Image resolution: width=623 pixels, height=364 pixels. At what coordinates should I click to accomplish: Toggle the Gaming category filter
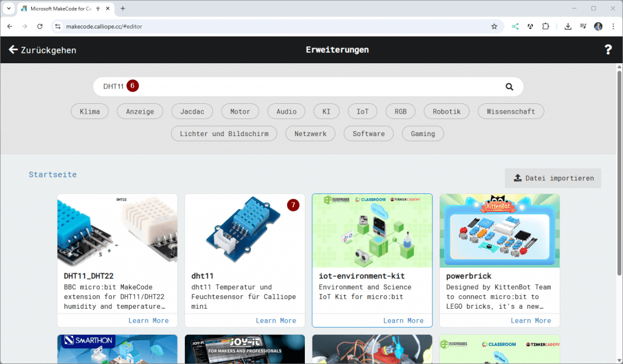click(x=422, y=133)
